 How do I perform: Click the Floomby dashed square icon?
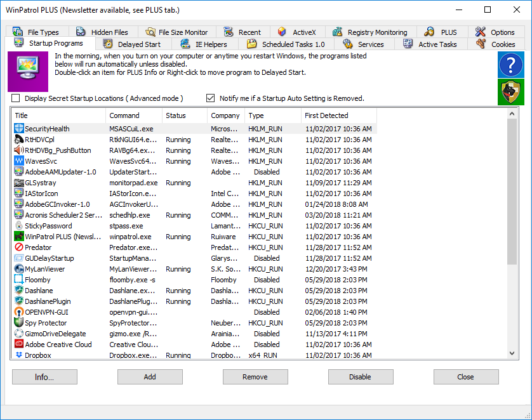coord(19,279)
